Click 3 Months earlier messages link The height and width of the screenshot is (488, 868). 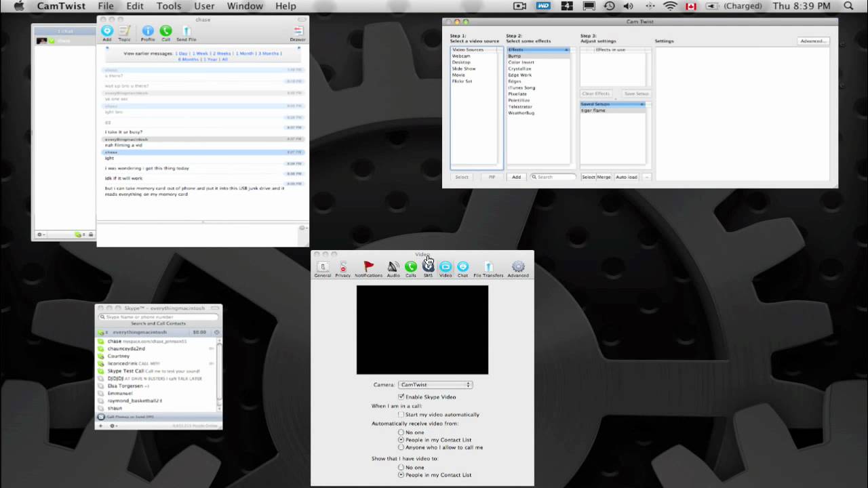(270, 53)
